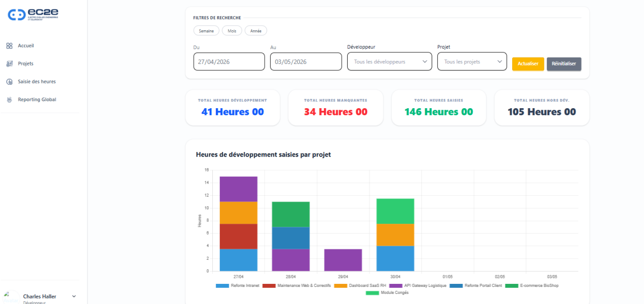This screenshot has width=644, height=304.
Task: Toggle Refonte Intranet legend swatch
Action: coord(222,285)
